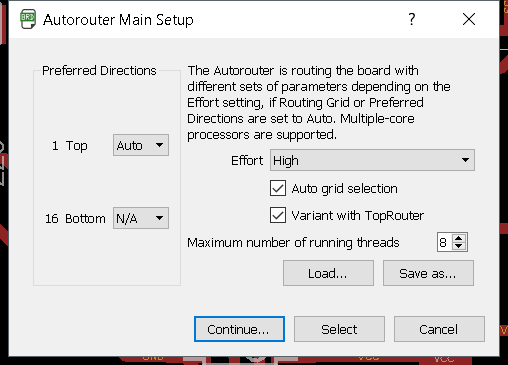Decrease maximum running threads with down arrow
The image size is (508, 365).
tap(459, 246)
